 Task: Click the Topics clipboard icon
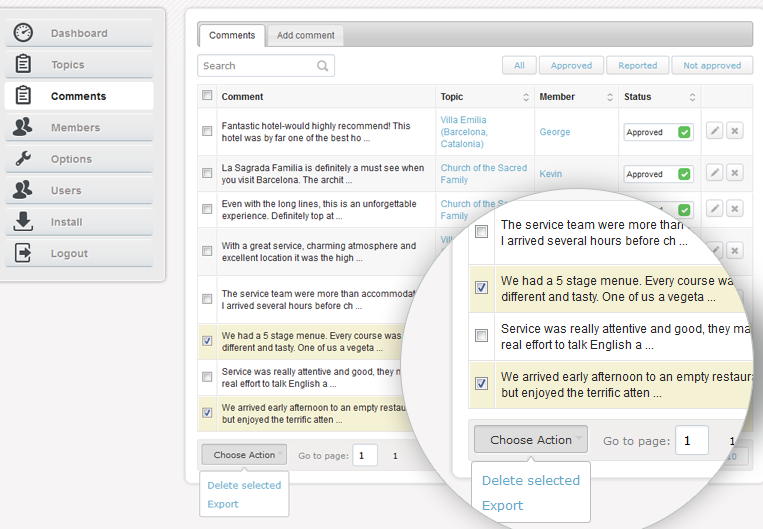[23, 64]
